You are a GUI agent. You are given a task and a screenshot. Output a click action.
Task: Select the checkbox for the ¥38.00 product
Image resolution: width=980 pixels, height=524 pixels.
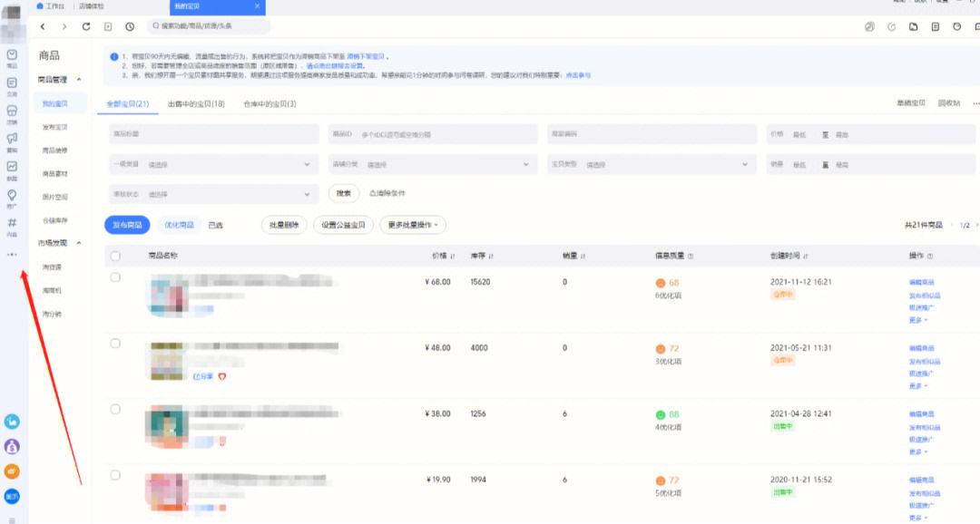115,409
